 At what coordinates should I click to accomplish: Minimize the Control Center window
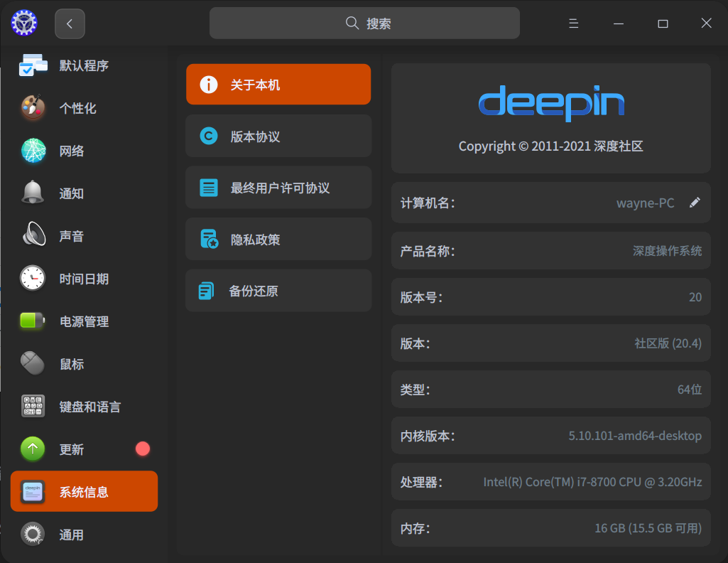[x=619, y=23]
